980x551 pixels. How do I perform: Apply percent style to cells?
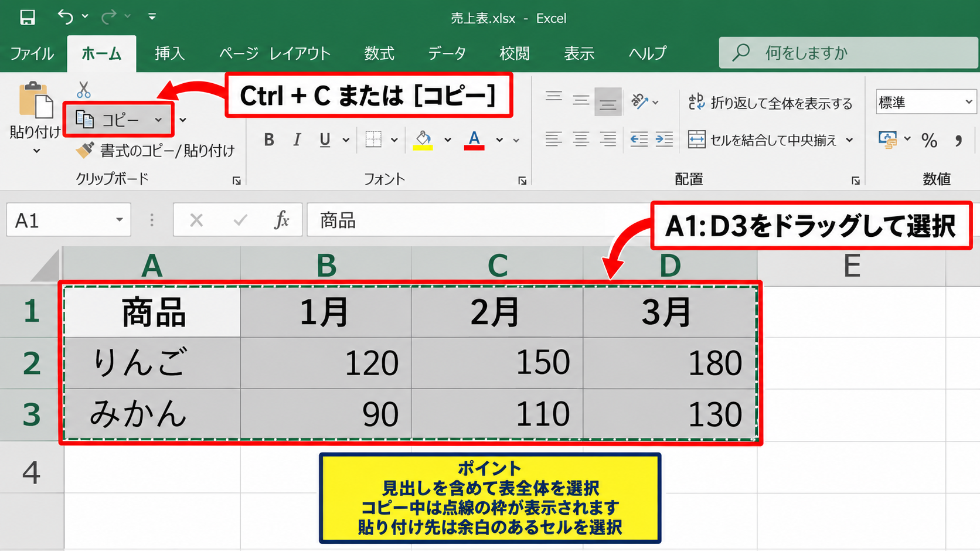point(929,140)
